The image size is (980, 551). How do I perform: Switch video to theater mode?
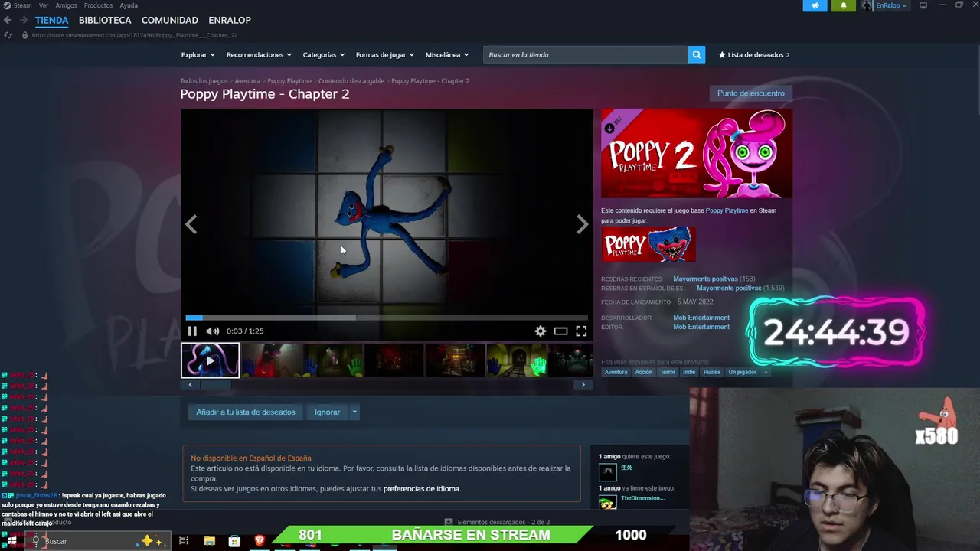coord(561,331)
